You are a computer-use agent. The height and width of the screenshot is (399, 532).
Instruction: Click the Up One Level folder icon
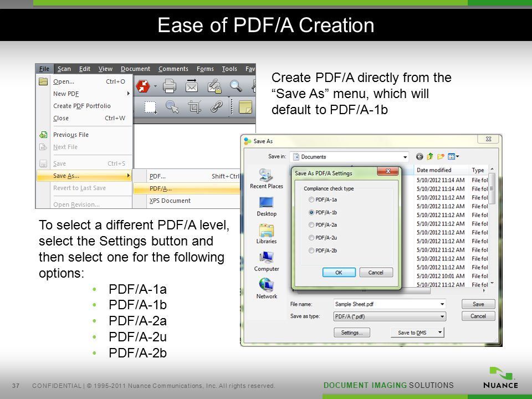[430, 156]
